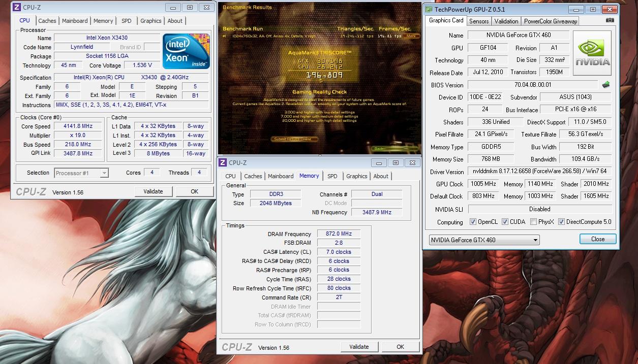The image size is (638, 364).
Task: Open About tab in the top-left CPU-Z
Action: tap(175, 21)
